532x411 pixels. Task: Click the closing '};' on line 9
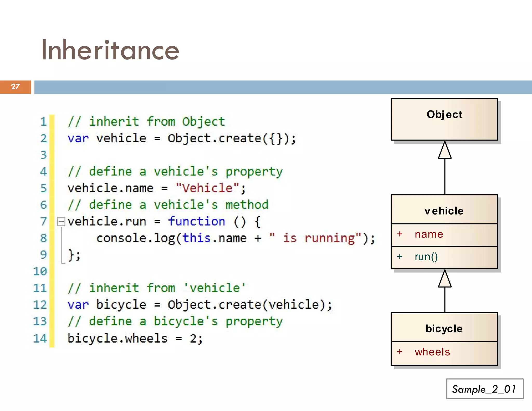[x=74, y=255]
